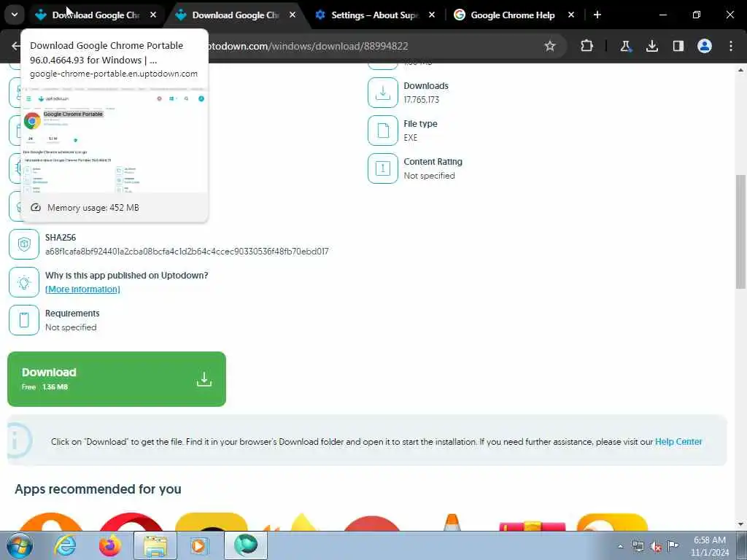Viewport: 747px width, 560px height.
Task: Click the scrollbar down arrow
Action: pyautogui.click(x=741, y=524)
